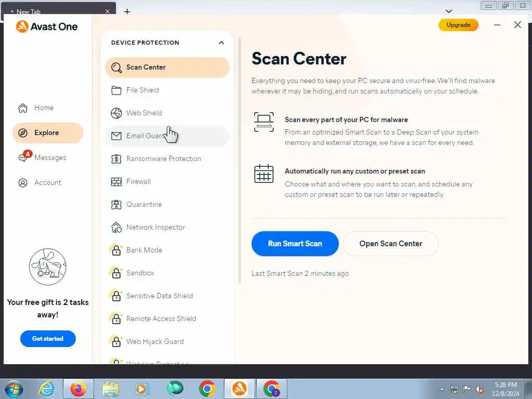The image size is (532, 399).
Task: Open the Windows Start orb
Action: coord(14,389)
